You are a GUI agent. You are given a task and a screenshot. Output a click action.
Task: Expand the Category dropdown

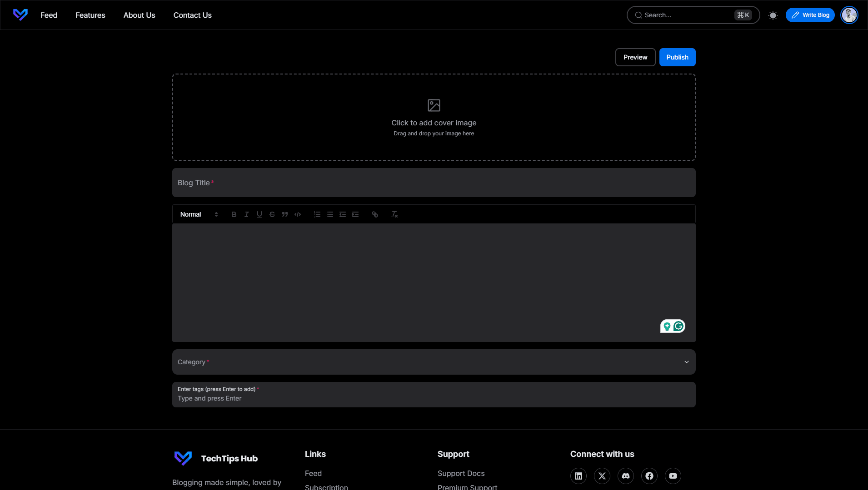pyautogui.click(x=434, y=362)
